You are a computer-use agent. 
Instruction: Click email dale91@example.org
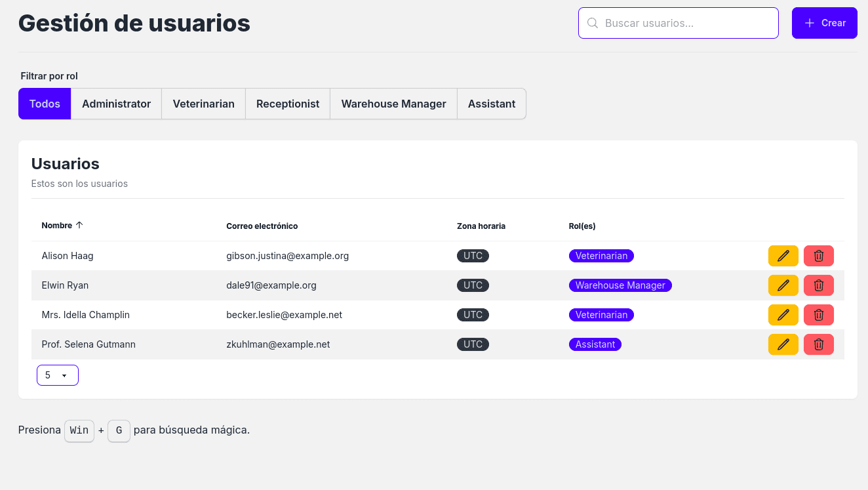pos(271,285)
